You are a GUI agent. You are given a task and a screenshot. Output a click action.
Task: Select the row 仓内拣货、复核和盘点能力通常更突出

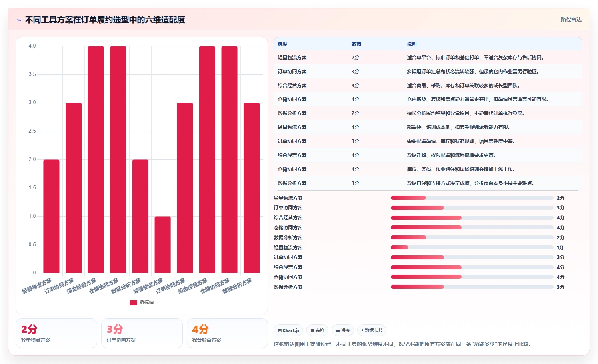coord(428,99)
